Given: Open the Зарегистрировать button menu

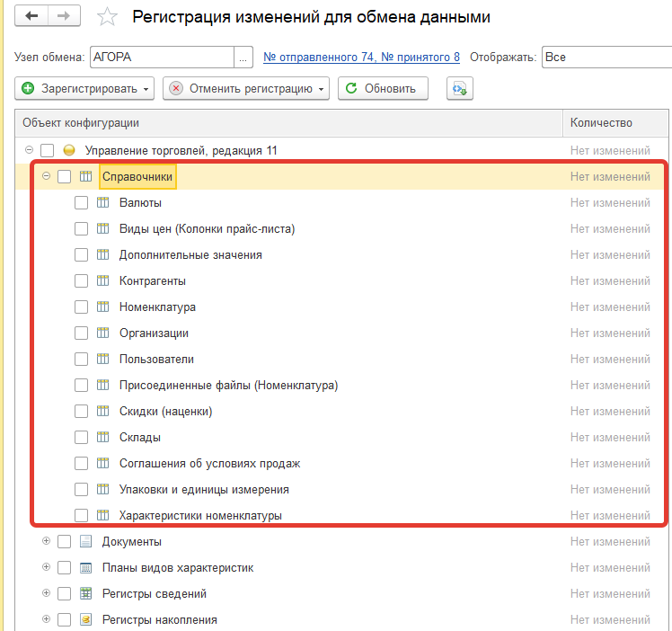Looking at the screenshot, I should pyautogui.click(x=84, y=89).
